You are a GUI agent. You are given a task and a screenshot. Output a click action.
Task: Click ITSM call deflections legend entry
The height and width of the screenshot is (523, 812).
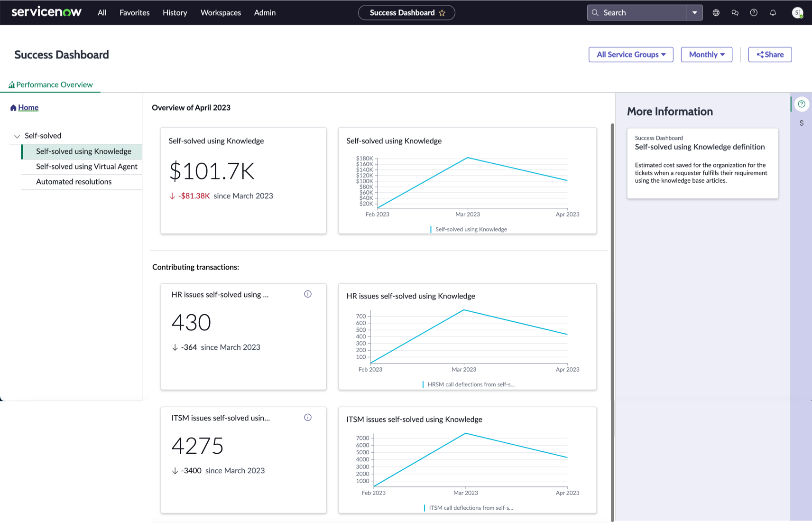[x=468, y=508]
